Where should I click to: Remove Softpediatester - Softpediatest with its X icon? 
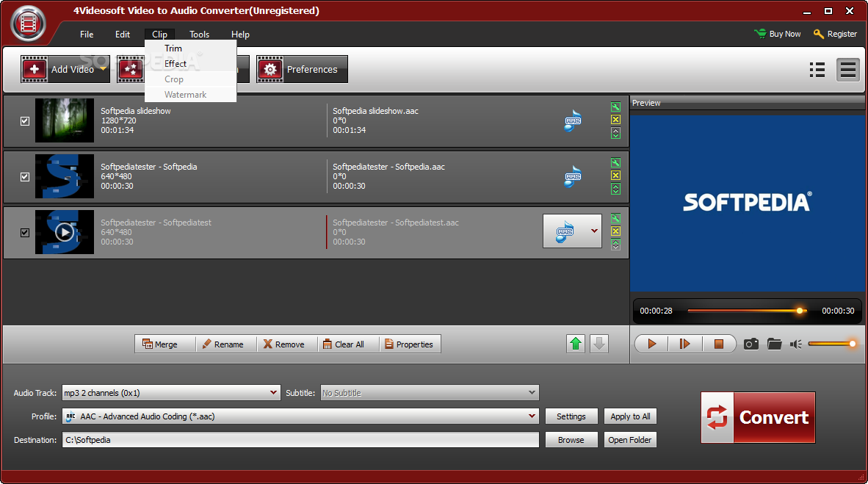615,231
